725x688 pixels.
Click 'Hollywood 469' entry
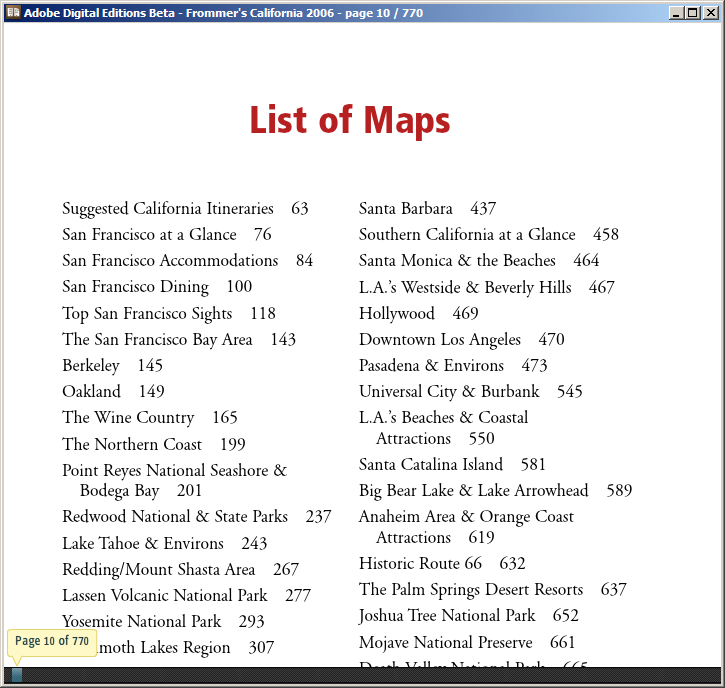418,313
